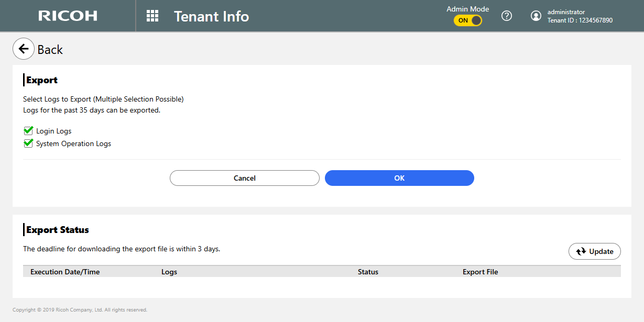Toggle Admin Mode switch off

[467, 20]
